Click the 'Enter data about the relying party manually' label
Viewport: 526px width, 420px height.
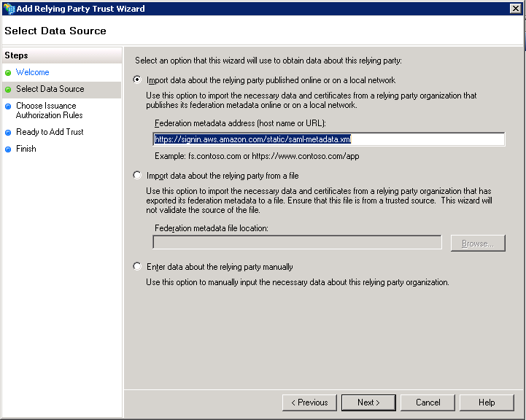pos(220,267)
